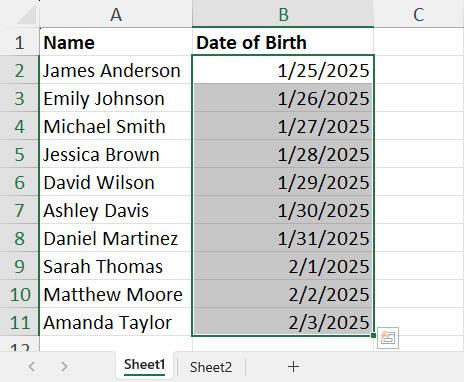464x382 pixels.
Task: Click empty cell C1
Action: [419, 42]
